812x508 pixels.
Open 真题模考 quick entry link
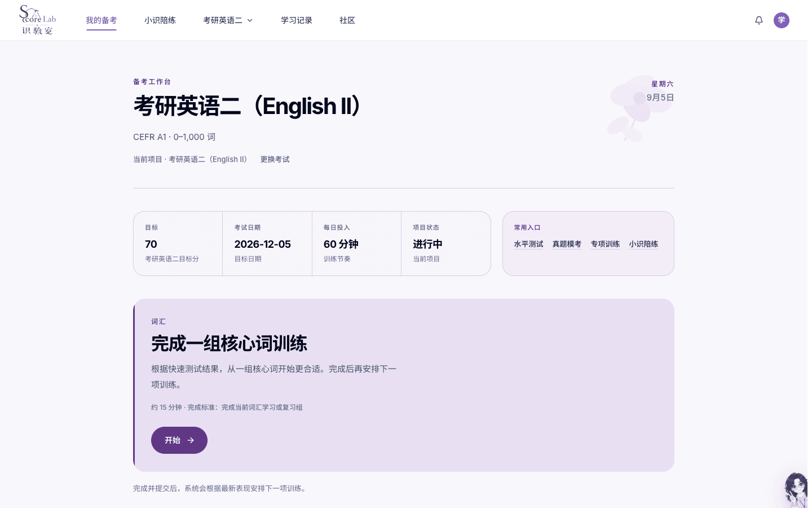click(x=567, y=244)
